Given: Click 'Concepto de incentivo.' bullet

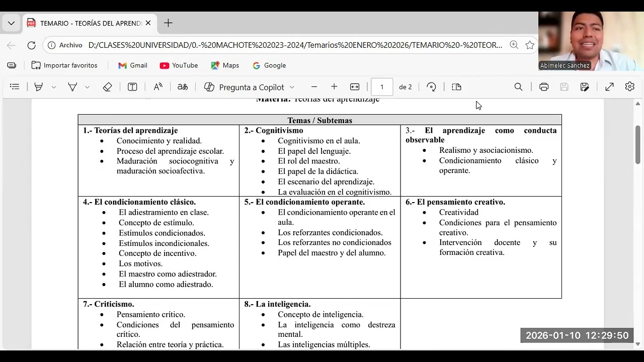Looking at the screenshot, I should coord(157,253).
